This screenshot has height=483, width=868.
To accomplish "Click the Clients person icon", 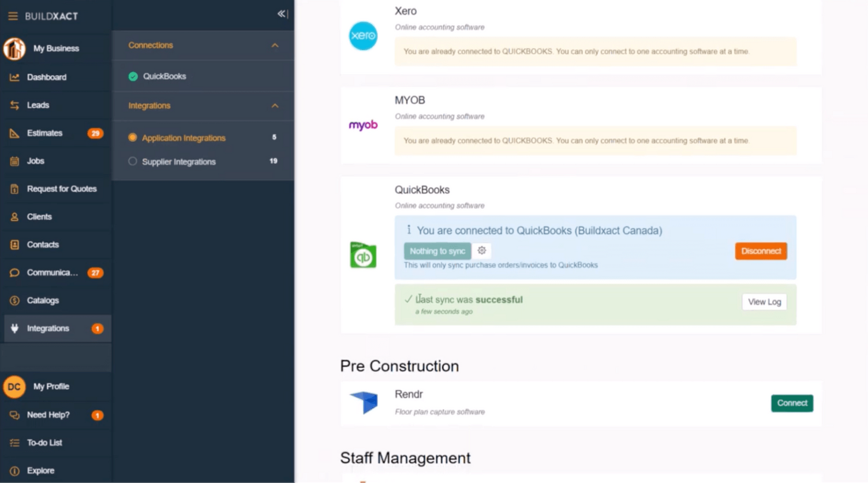I will (x=14, y=217).
